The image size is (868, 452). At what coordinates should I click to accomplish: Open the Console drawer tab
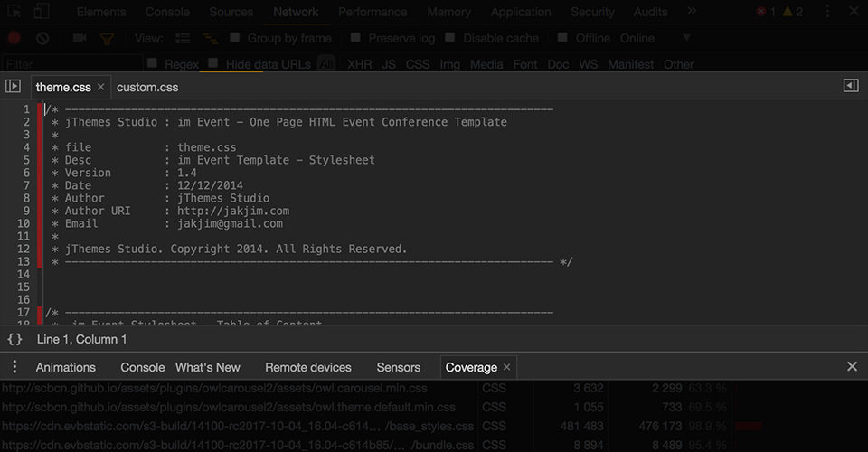(142, 367)
